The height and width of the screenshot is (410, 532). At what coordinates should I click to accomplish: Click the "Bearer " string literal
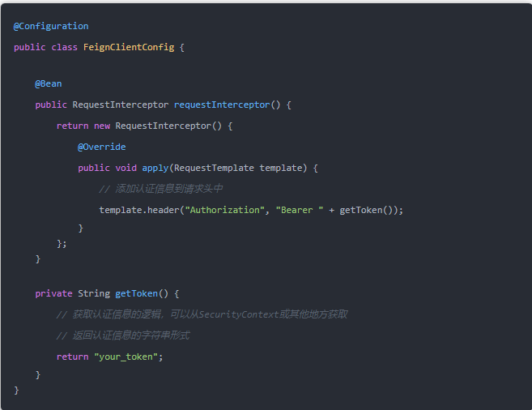(300, 210)
